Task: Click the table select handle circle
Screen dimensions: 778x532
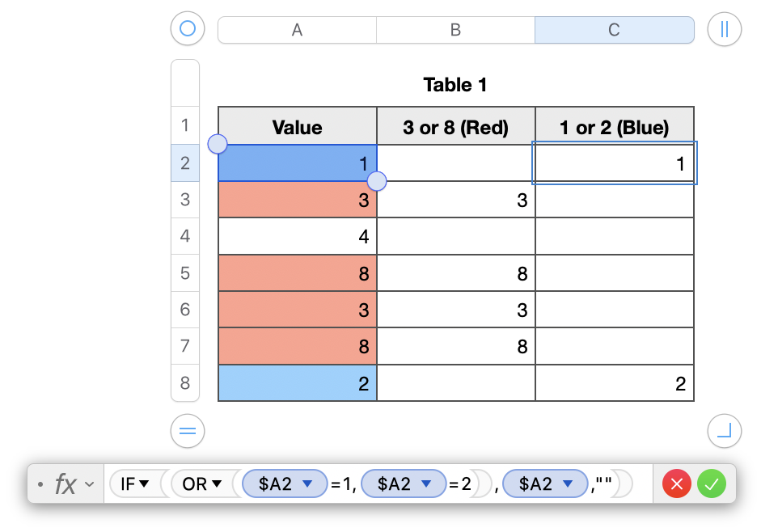Action: (x=188, y=30)
